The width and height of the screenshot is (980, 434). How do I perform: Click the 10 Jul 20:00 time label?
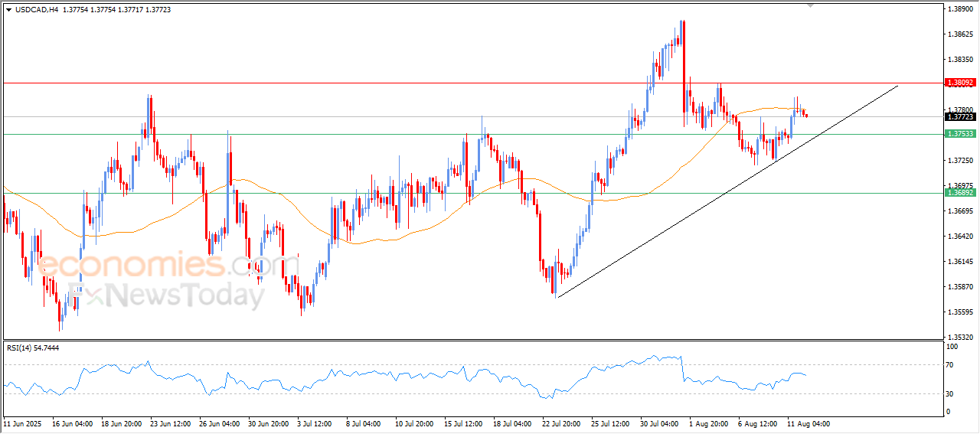tap(416, 423)
